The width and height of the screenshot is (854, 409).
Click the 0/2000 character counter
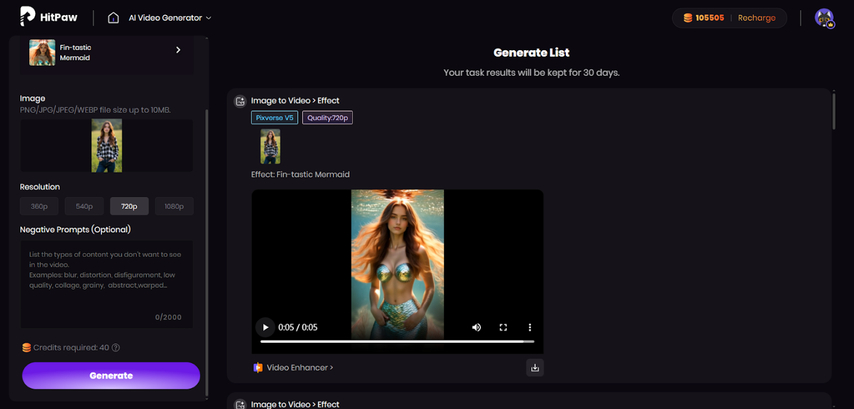click(x=168, y=318)
